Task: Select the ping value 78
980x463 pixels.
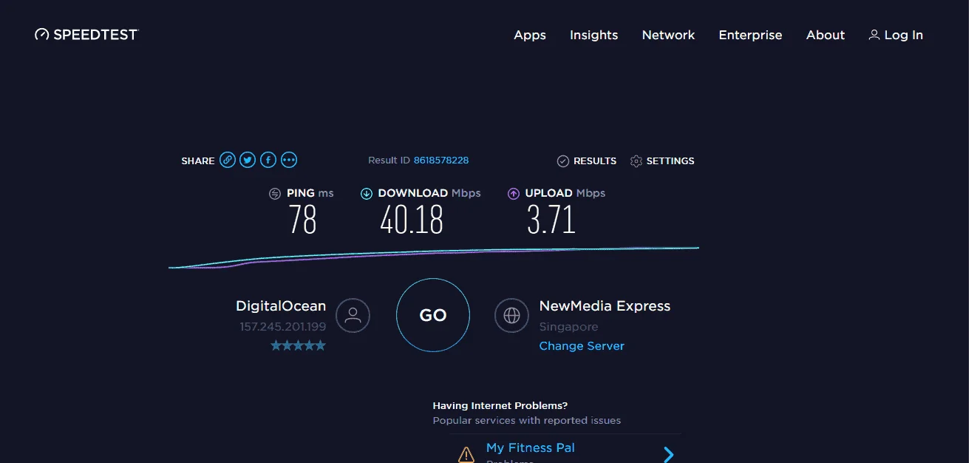Action: pos(302,220)
